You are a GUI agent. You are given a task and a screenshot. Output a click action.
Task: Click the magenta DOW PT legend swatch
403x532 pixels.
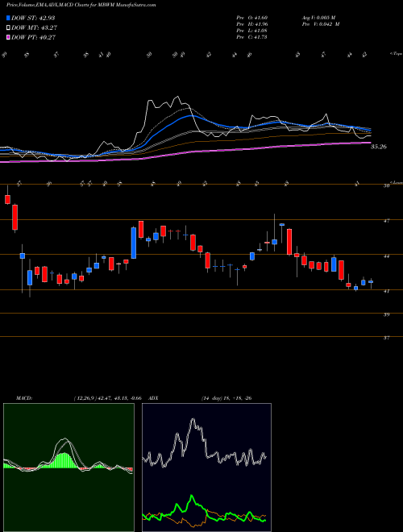click(9, 37)
